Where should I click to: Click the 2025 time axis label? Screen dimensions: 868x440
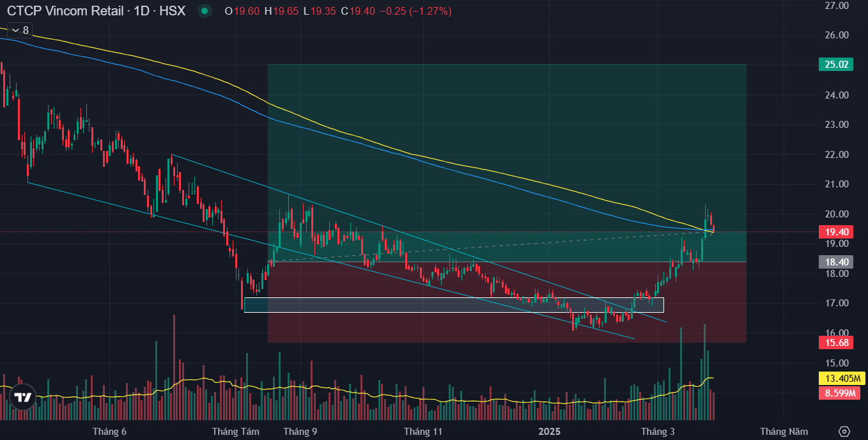(549, 432)
